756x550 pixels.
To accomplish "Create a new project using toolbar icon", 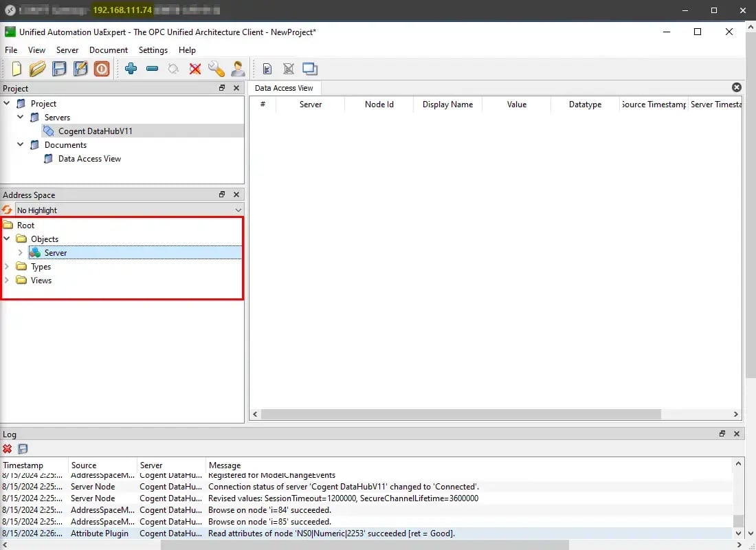I will [15, 69].
